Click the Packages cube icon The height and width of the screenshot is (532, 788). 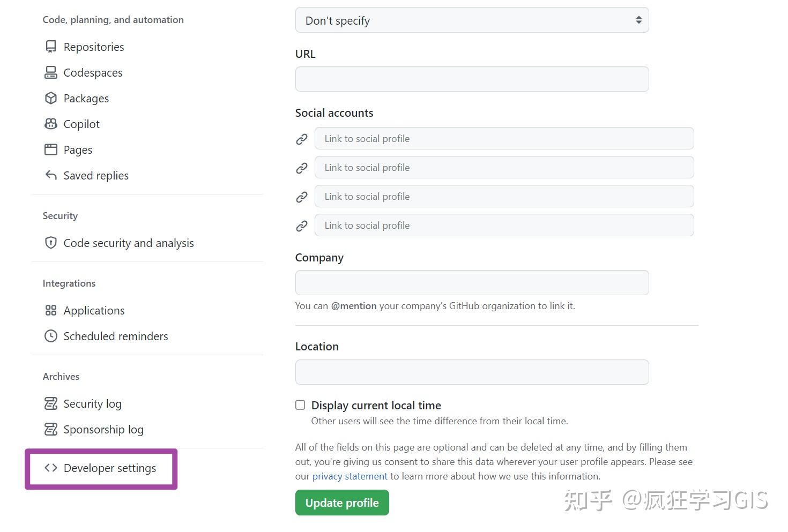[51, 98]
